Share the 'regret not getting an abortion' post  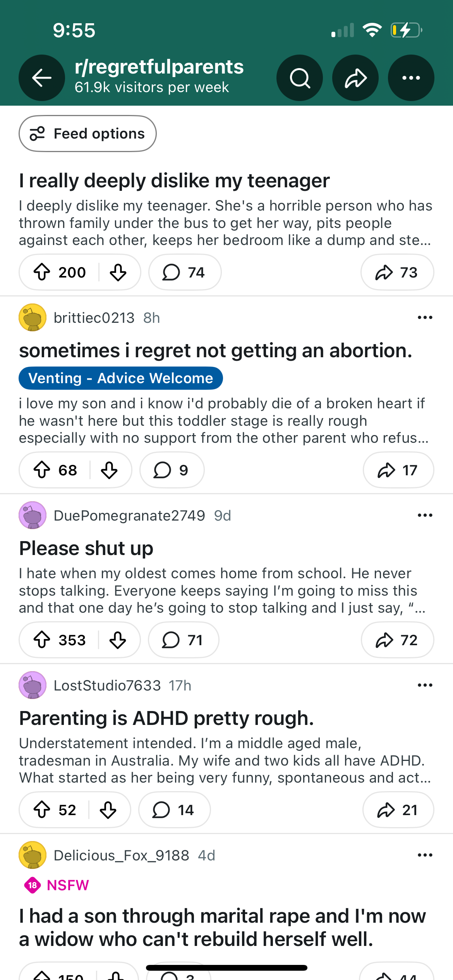pos(398,470)
